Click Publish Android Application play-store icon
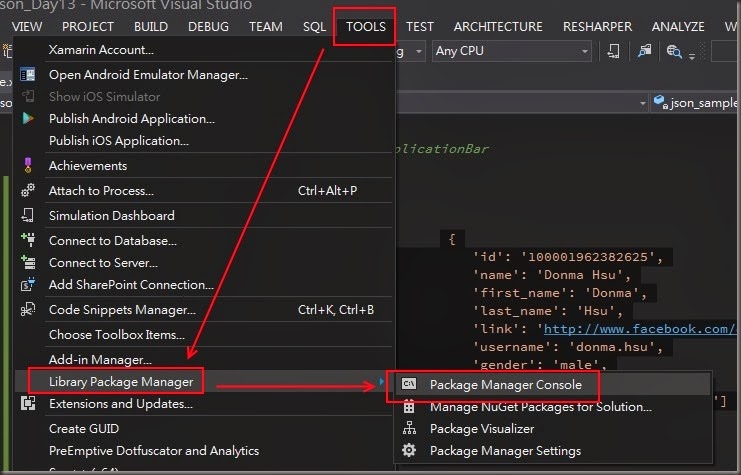This screenshot has width=741, height=475. [x=28, y=118]
